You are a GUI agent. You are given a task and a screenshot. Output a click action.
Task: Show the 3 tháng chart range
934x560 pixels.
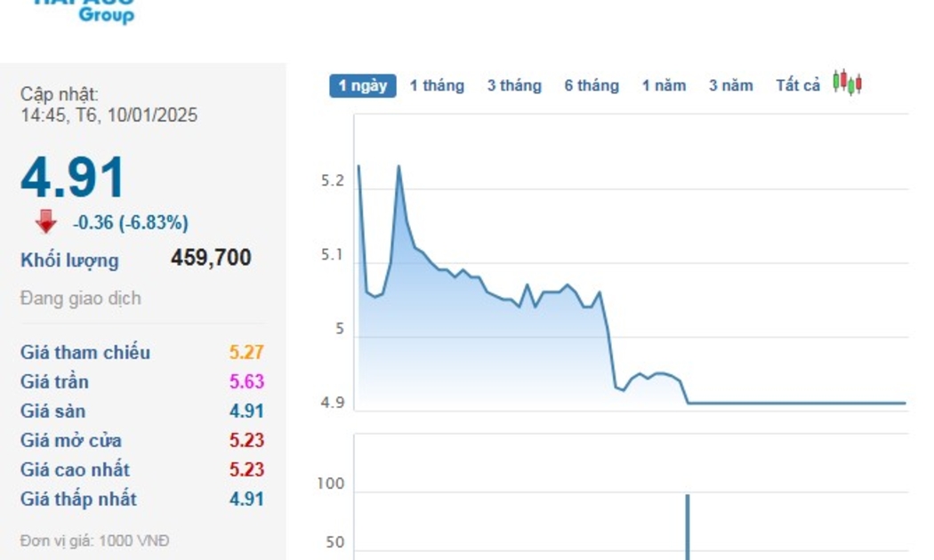pos(514,85)
